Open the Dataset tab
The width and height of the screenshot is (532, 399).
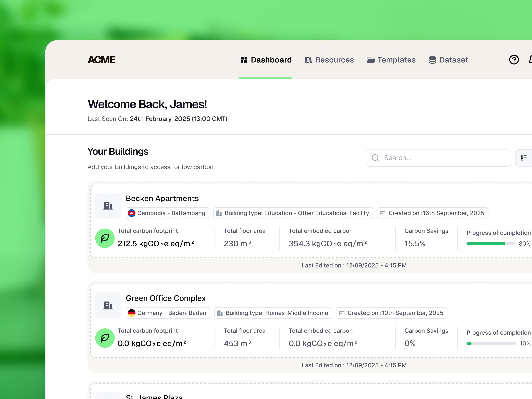coord(448,60)
